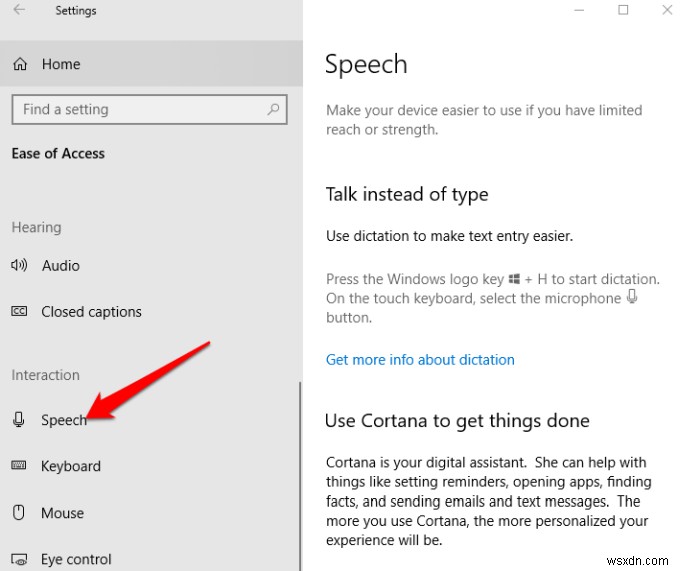Click Use Cortana to get things done heading
Viewport: 680px width, 571px height.
pyautogui.click(x=457, y=421)
